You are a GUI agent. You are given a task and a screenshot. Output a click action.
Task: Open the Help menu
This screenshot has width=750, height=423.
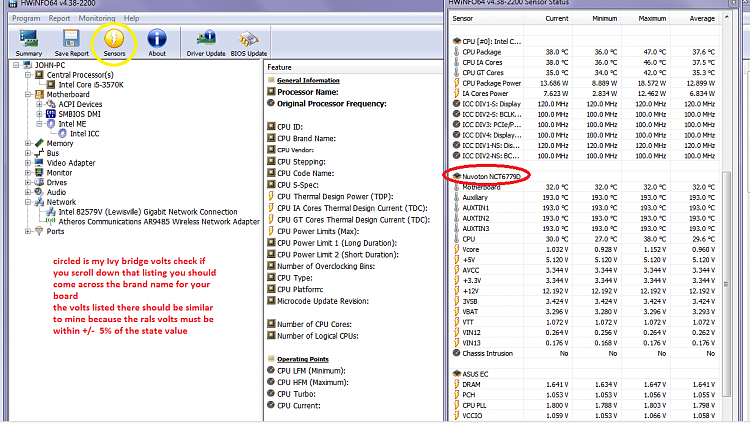(131, 18)
